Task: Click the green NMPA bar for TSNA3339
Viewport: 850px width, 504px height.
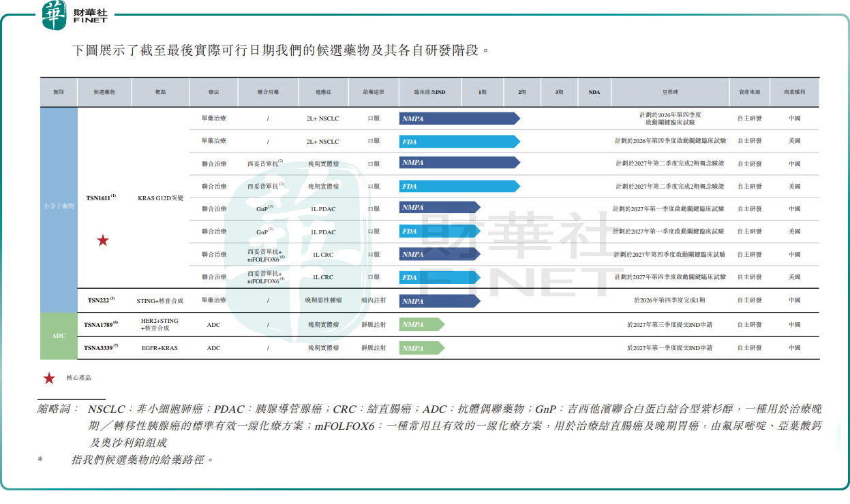Action: click(x=422, y=347)
